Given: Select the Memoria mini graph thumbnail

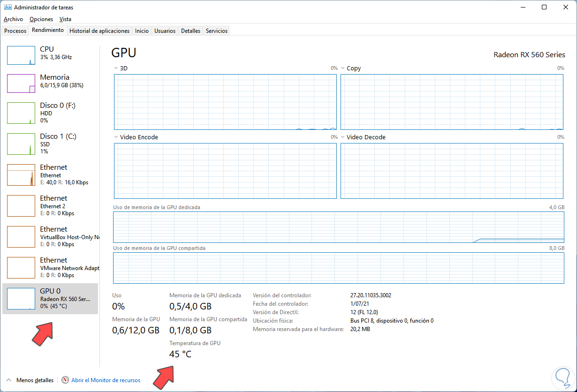Looking at the screenshot, I should (21, 83).
